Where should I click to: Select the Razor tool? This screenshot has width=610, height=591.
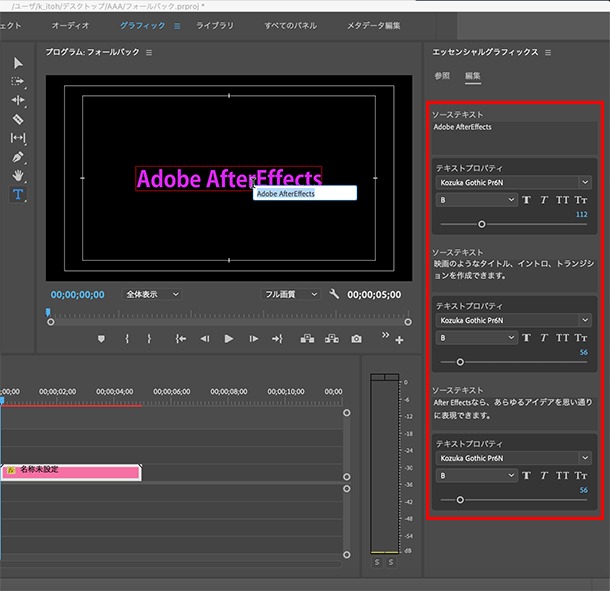click(x=18, y=119)
